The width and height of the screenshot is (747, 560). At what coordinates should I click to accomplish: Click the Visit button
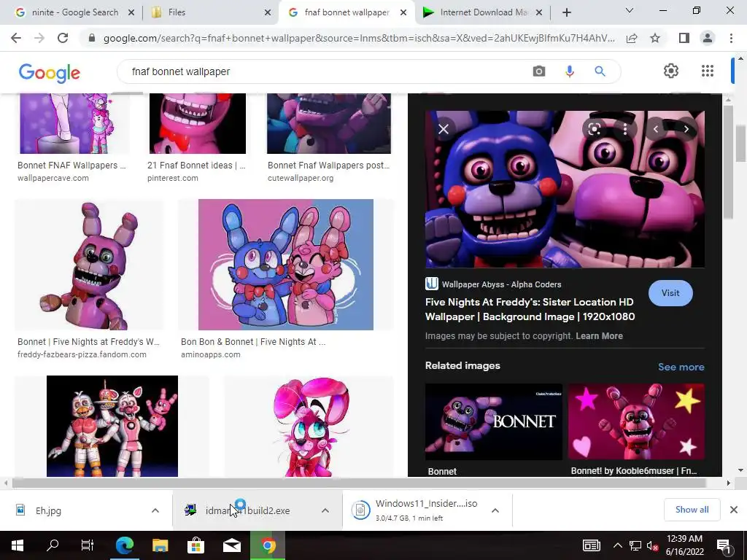point(670,293)
